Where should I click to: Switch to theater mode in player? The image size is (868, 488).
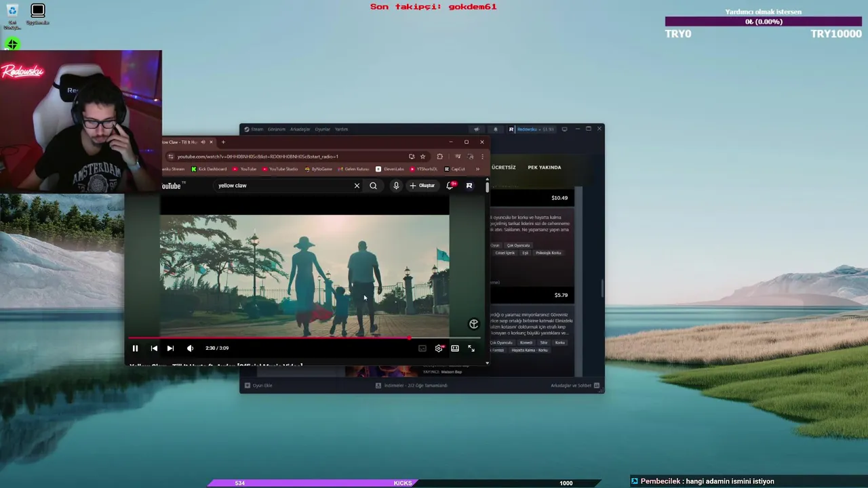[455, 348]
